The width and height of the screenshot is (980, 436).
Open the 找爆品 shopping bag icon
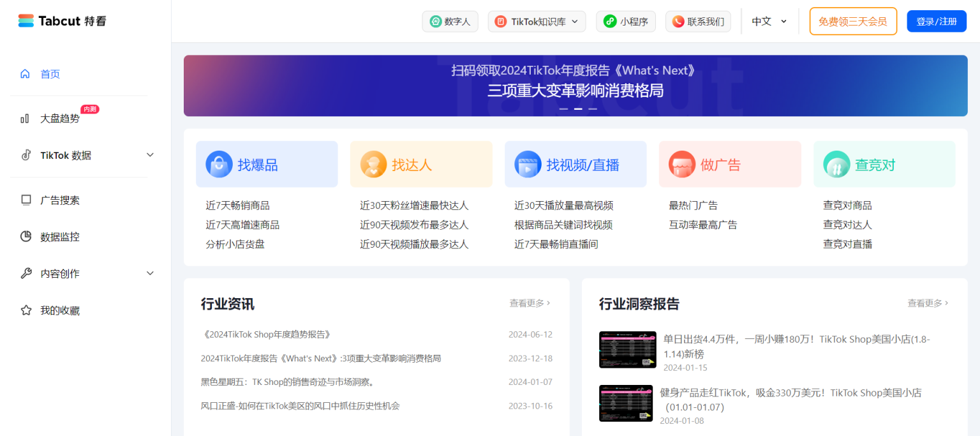click(219, 163)
